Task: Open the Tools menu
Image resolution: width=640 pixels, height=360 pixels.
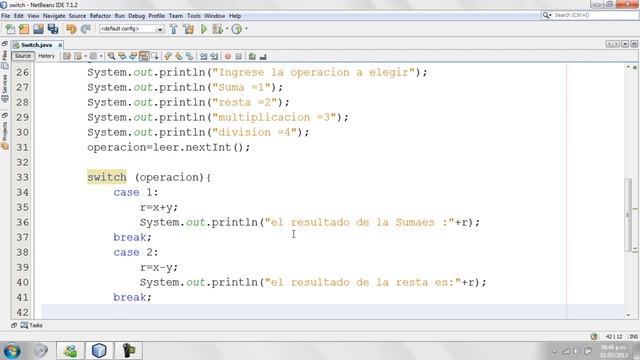Action: (x=194, y=16)
